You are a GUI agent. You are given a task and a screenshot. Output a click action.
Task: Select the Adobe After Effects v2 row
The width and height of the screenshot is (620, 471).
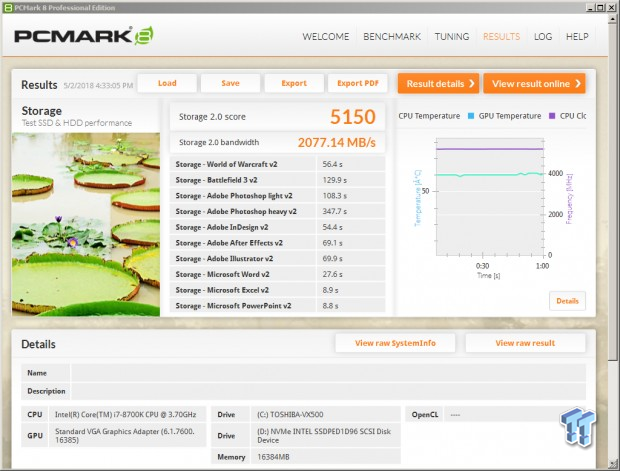pyautogui.click(x=278, y=243)
